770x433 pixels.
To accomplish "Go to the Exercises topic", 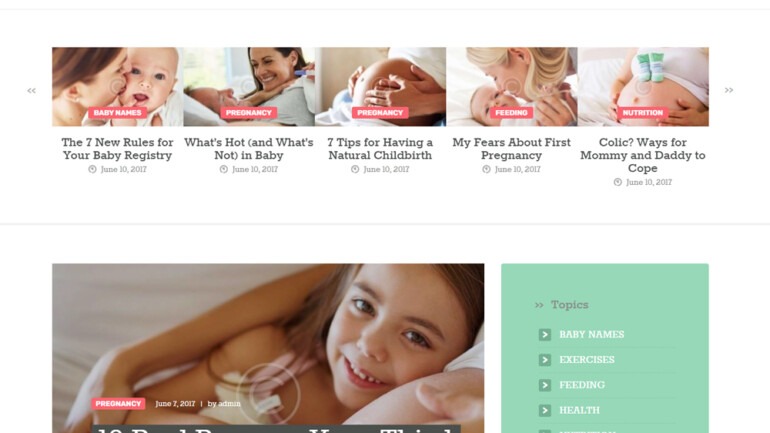I will (x=587, y=360).
